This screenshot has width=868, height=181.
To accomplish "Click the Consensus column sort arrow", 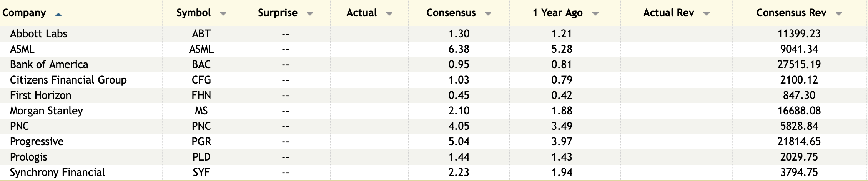I will pos(488,14).
